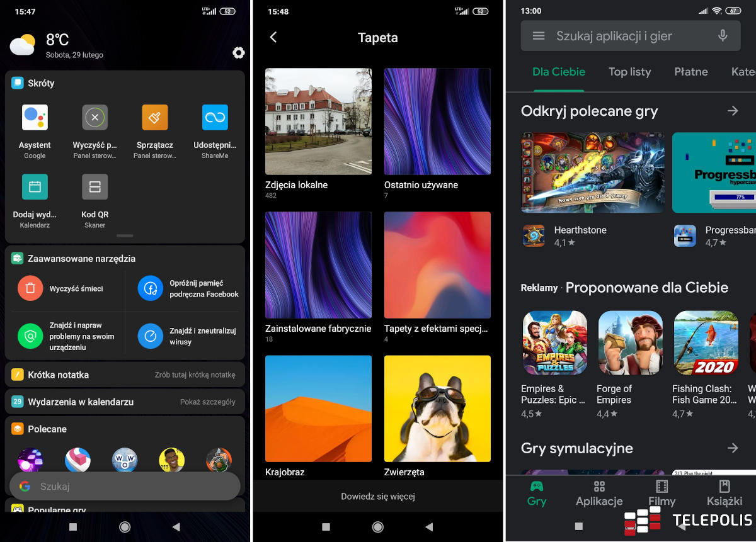Screen dimensions: 756x542
Task: Switch to the Top listy tab
Action: pos(629,72)
